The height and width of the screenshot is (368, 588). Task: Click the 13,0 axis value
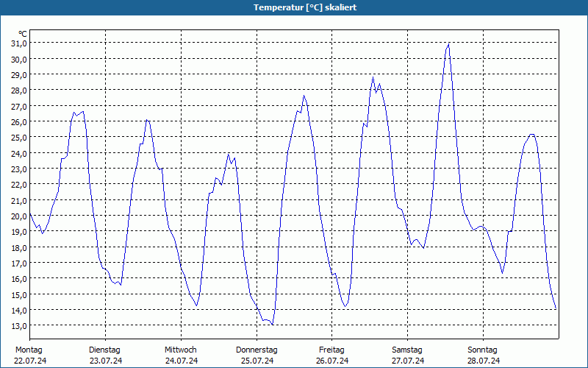click(x=19, y=326)
